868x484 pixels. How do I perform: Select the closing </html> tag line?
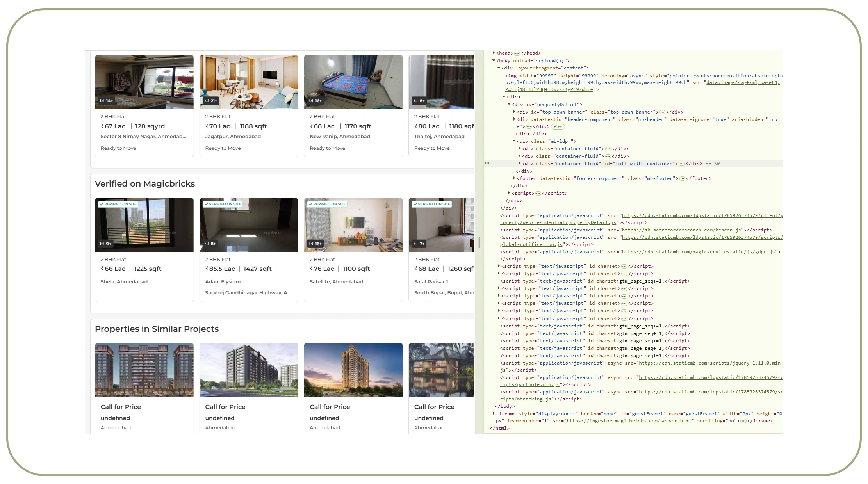[x=499, y=429]
